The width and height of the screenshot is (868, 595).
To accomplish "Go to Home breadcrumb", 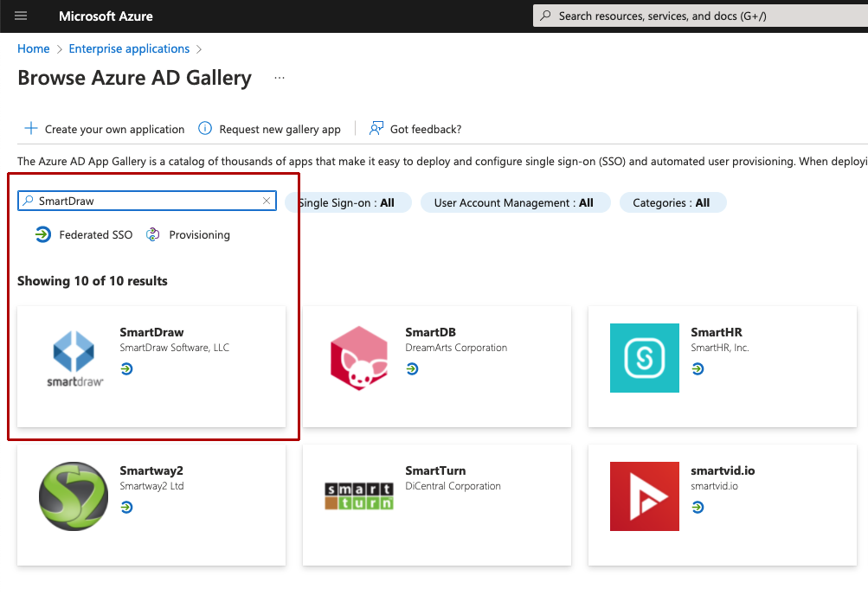I will click(x=33, y=49).
